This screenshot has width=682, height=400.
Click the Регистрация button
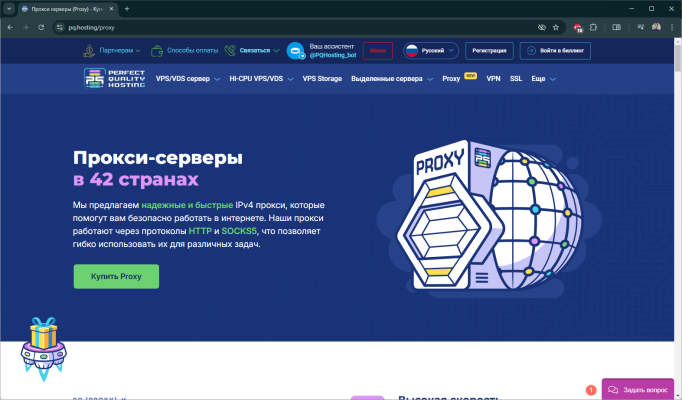[491, 50]
